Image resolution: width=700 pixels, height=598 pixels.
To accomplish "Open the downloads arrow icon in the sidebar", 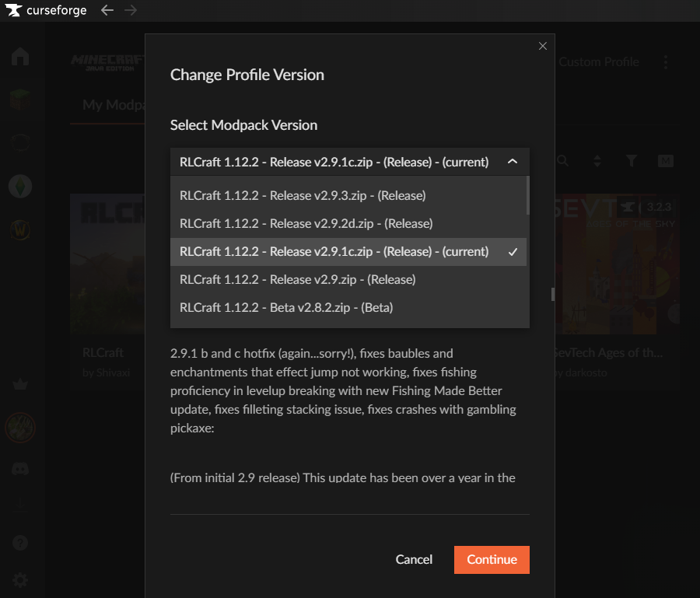I will click(20, 505).
